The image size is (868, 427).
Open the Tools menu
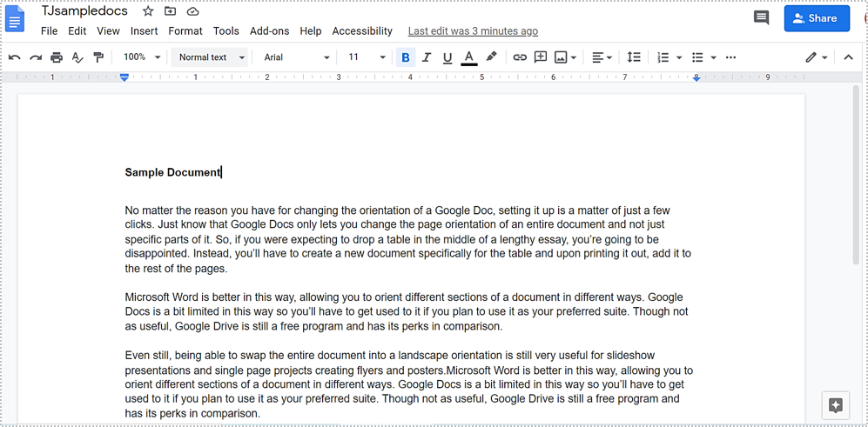coord(225,31)
